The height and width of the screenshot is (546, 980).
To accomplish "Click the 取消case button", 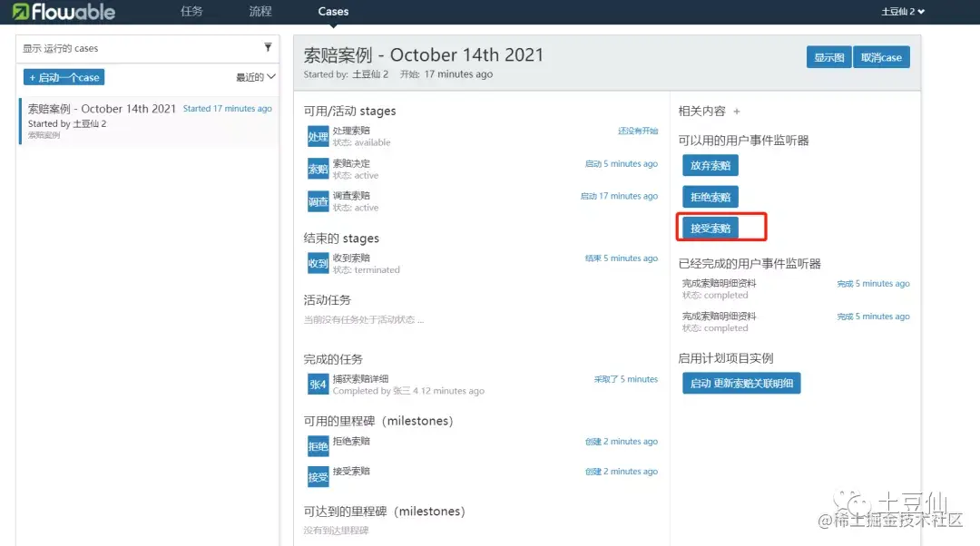I will coord(881,57).
